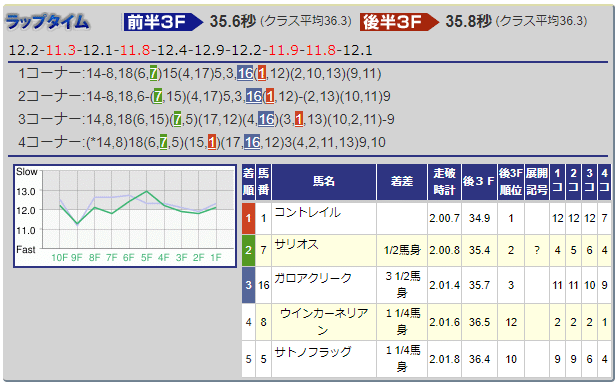This screenshot has width=616, height=384.
Task: Click finish time 2.01.6
Action: [x=444, y=322]
